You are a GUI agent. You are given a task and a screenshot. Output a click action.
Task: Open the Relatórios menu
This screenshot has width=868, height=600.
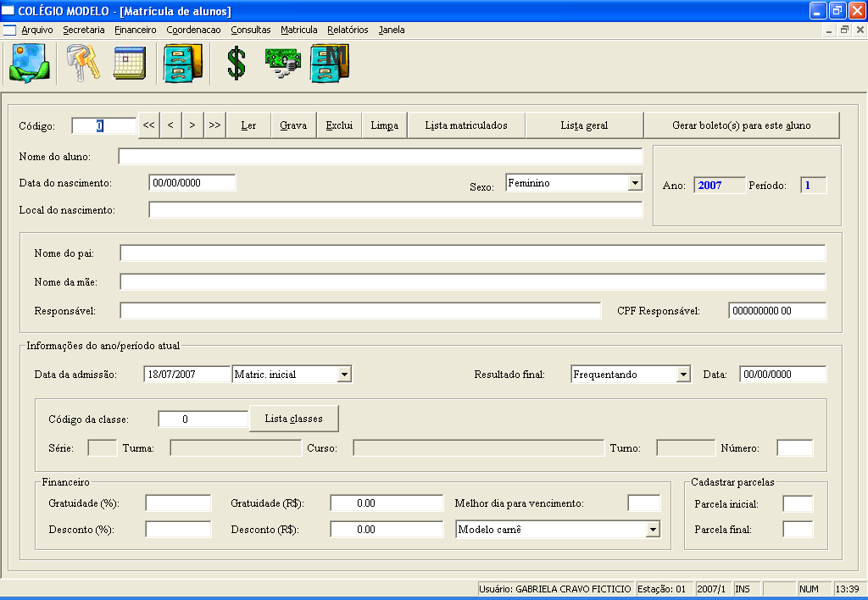348,30
